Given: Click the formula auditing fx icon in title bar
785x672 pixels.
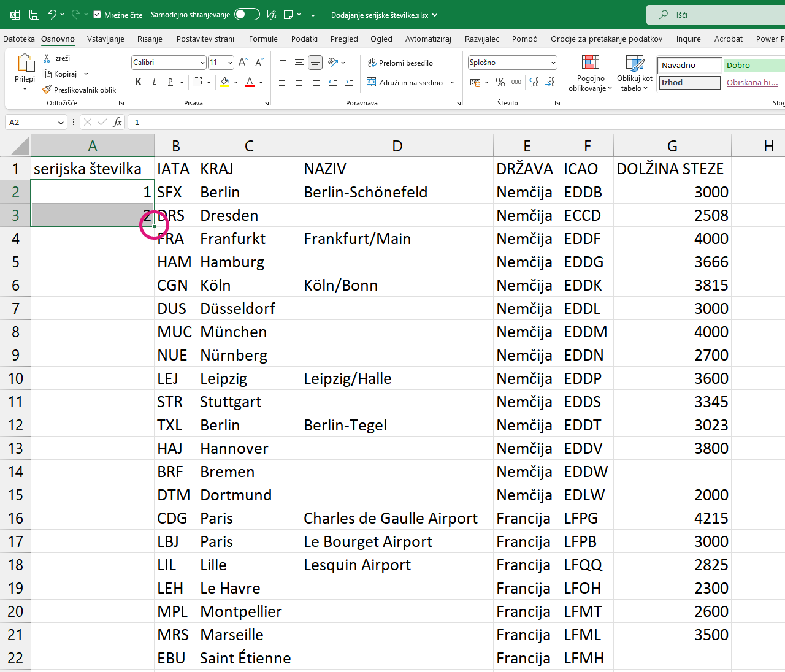Looking at the screenshot, I should click(x=272, y=15).
